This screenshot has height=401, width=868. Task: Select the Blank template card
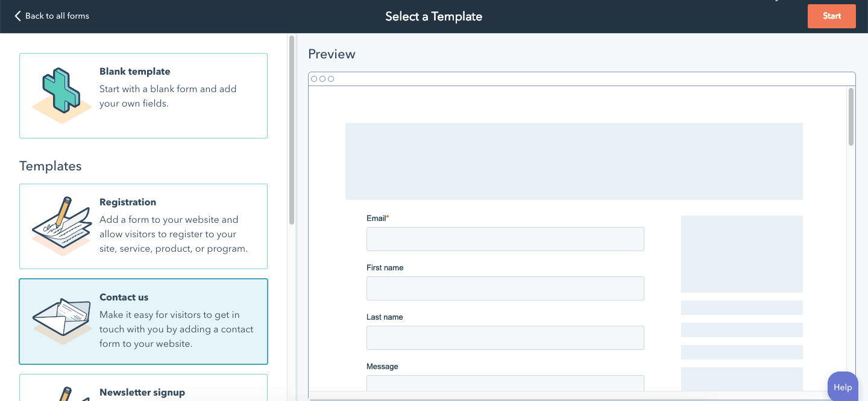pos(143,96)
